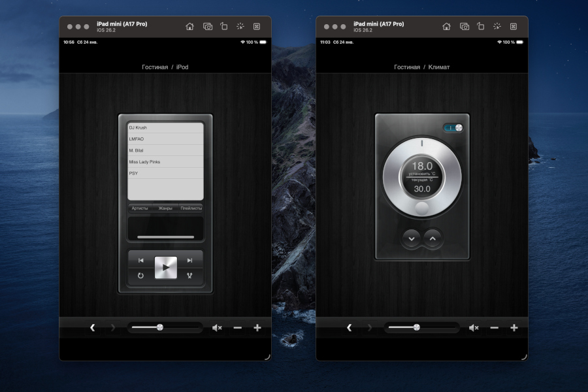The image size is (588, 392).
Task: Click the iPod track progress bar
Action: pyautogui.click(x=166, y=237)
